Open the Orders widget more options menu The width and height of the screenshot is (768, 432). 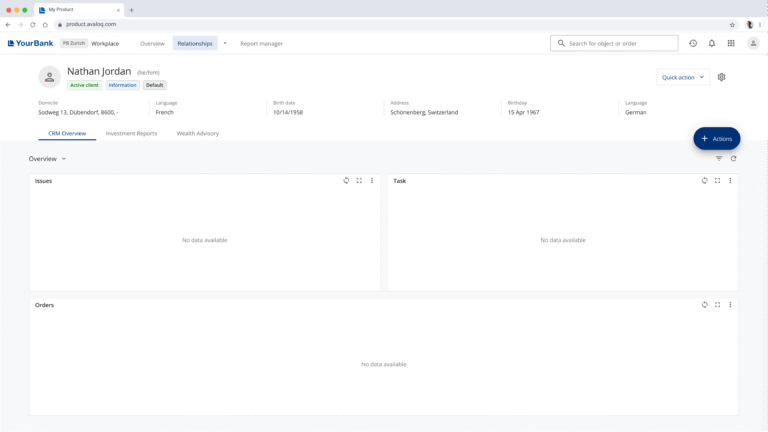pyautogui.click(x=730, y=305)
